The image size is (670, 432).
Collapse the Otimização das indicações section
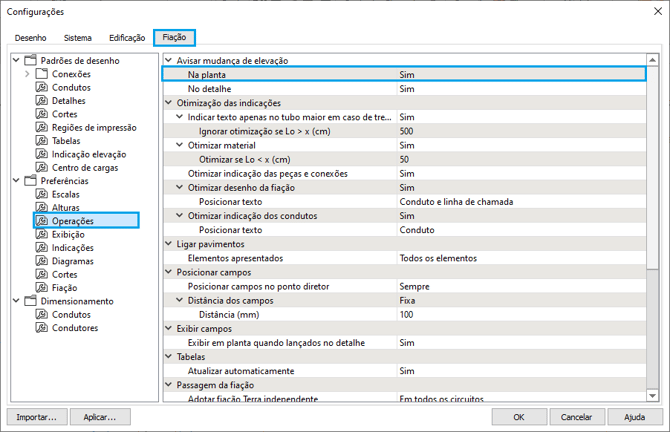[x=167, y=103]
